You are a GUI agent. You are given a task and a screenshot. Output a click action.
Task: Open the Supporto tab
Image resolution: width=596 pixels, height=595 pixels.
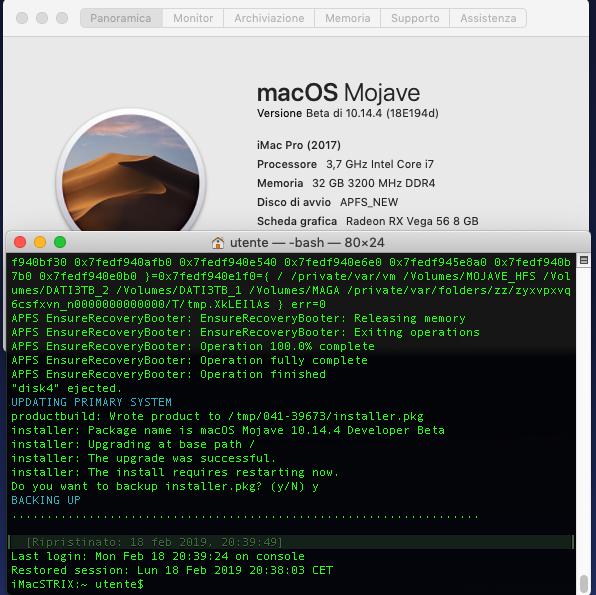(x=415, y=18)
